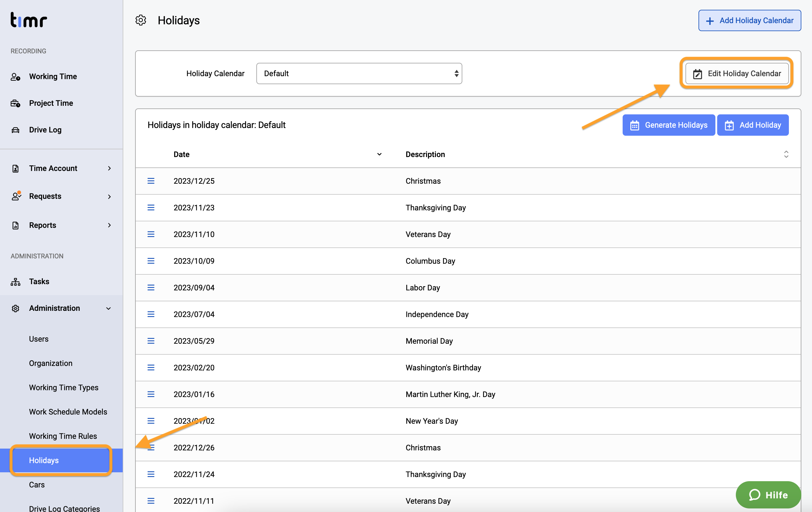
Task: Toggle Description column sort arrows
Action: click(x=786, y=154)
